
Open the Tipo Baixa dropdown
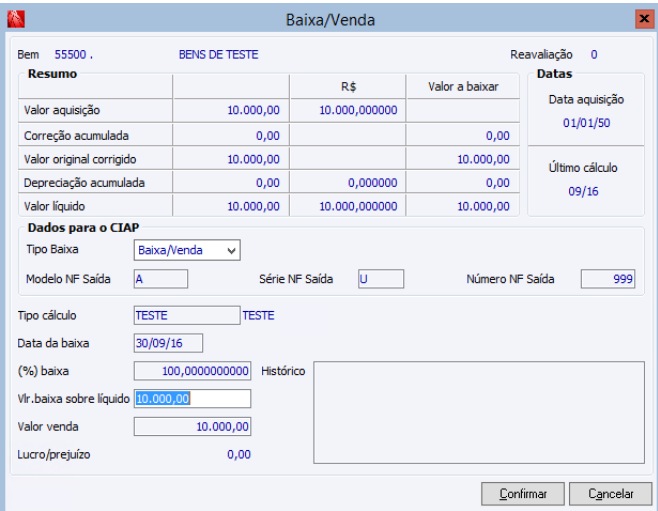click(187, 249)
